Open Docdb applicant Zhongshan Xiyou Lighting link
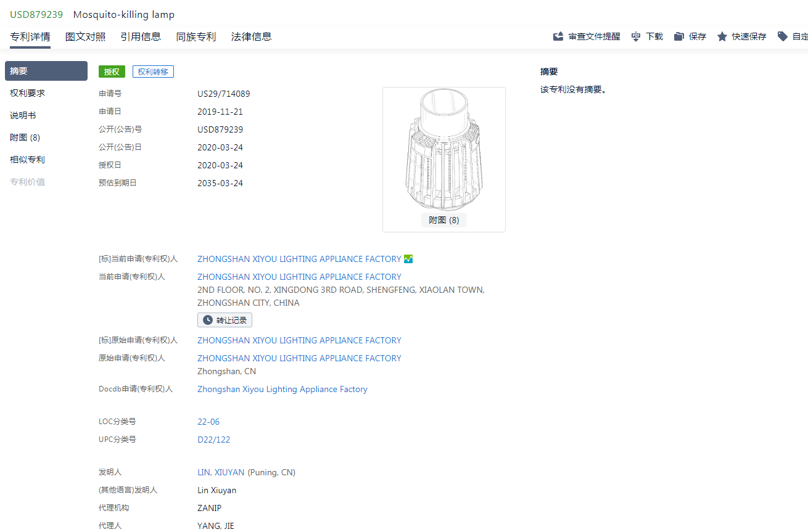This screenshot has height=532, width=808. pos(282,389)
